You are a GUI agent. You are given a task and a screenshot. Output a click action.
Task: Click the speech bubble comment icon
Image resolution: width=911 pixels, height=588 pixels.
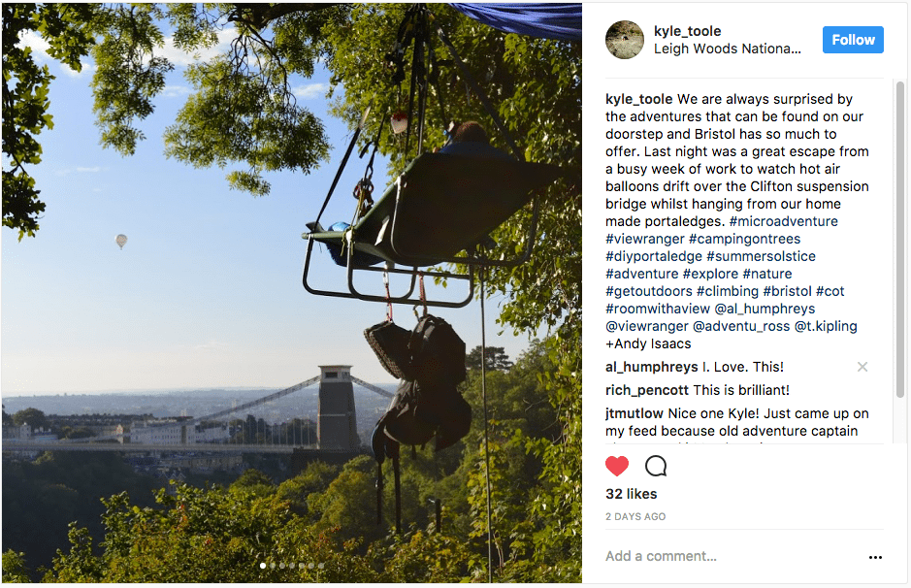[656, 467]
